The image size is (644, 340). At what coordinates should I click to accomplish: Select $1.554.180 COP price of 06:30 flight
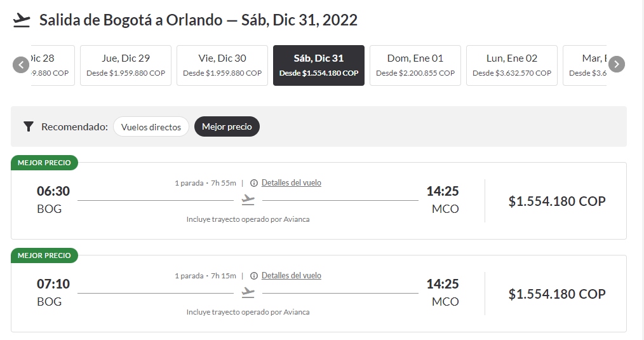click(557, 201)
